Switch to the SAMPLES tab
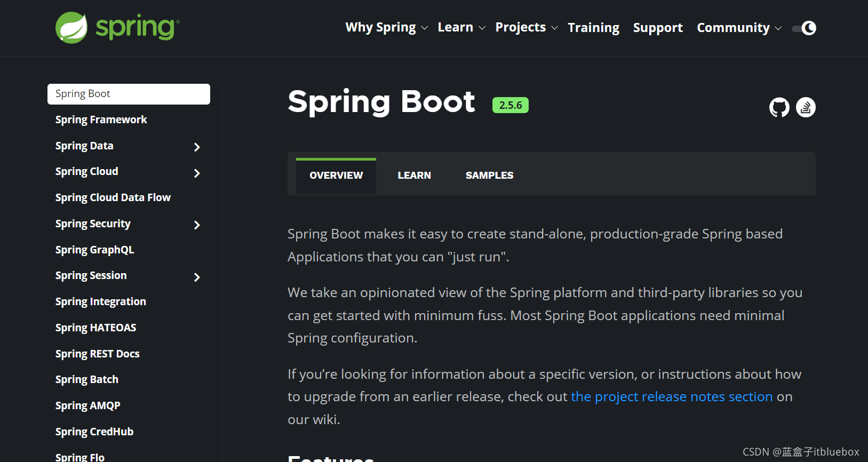The height and width of the screenshot is (462, 868). pos(489,176)
